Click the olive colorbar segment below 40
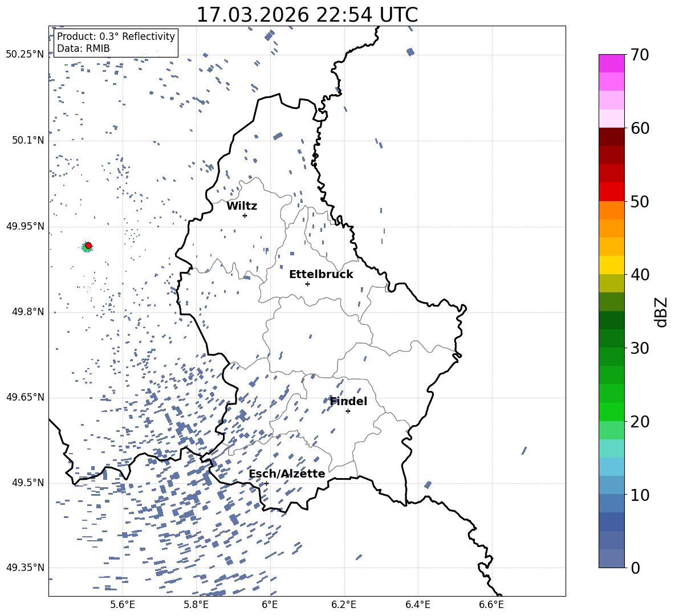 coord(611,283)
